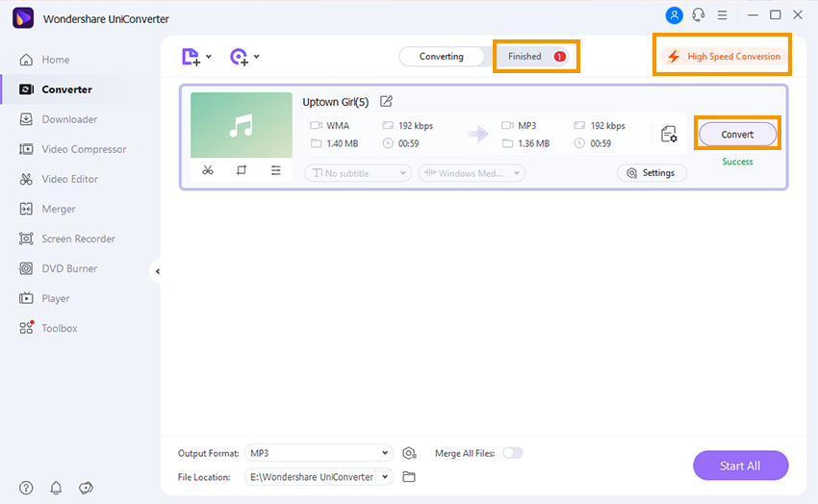Click the File Location path field
This screenshot has height=504, width=818.
click(x=311, y=477)
